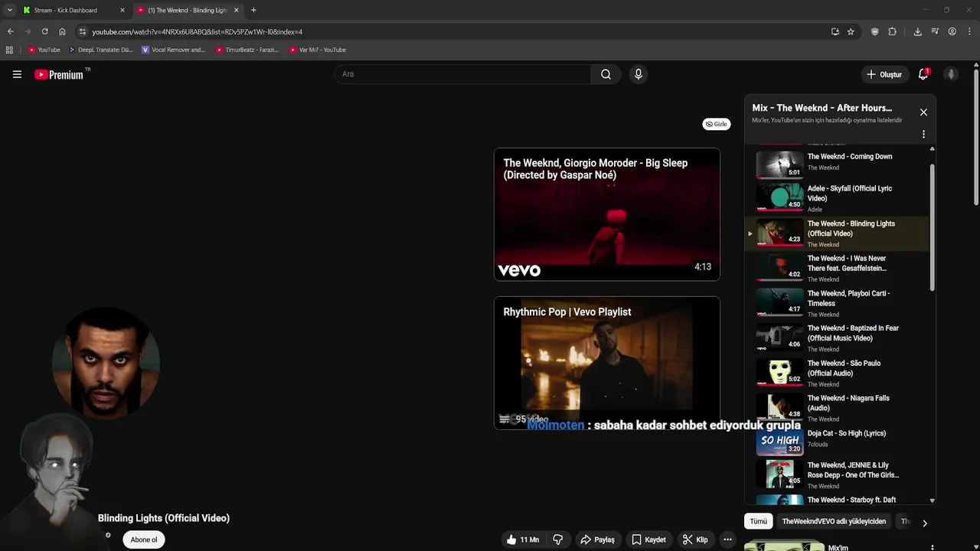Click the Oluştur create button
980x551 pixels.
[x=884, y=74]
